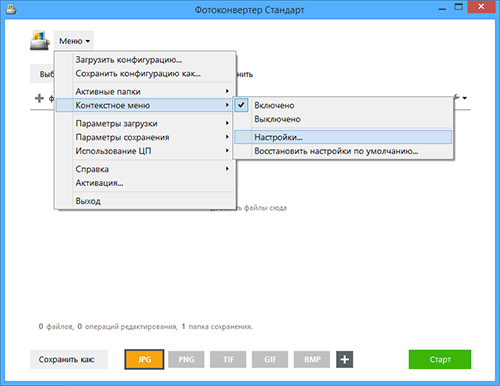Viewport: 500px width, 386px height.
Task: Click the plus icon to add formats
Action: pyautogui.click(x=345, y=359)
